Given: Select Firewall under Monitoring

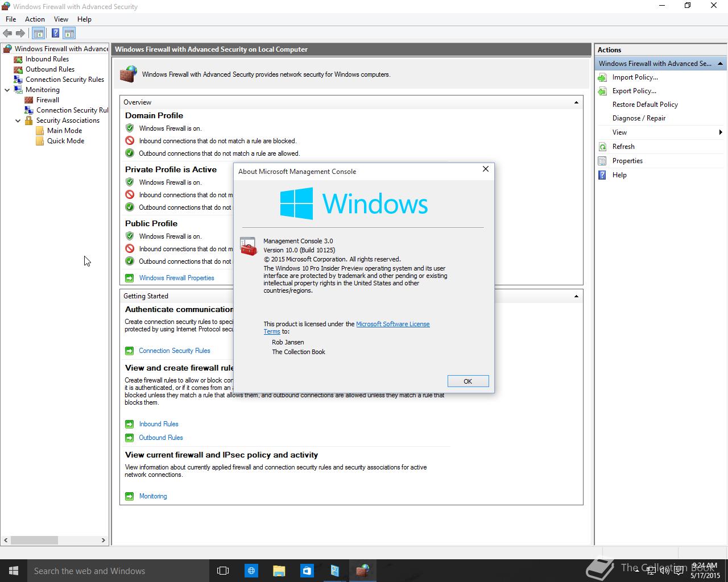Looking at the screenshot, I should 48,100.
